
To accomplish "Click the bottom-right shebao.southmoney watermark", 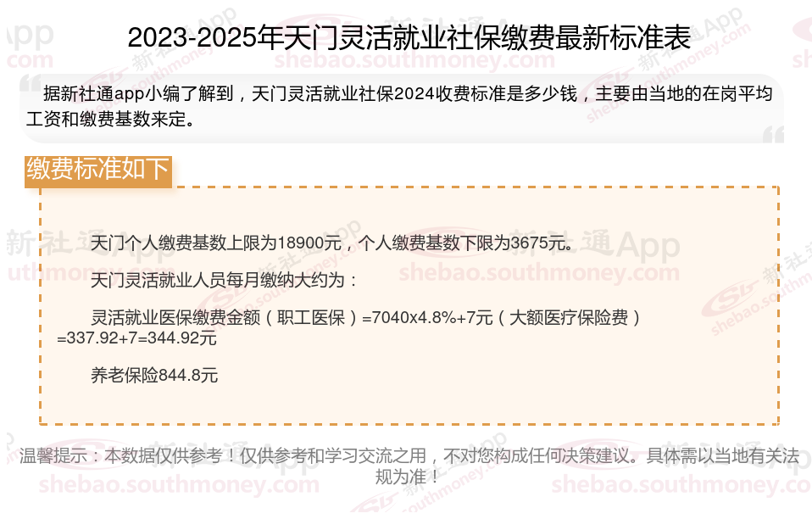I will [x=681, y=485].
